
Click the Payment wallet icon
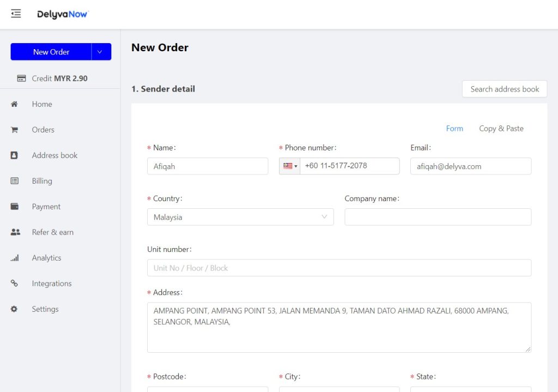click(15, 207)
